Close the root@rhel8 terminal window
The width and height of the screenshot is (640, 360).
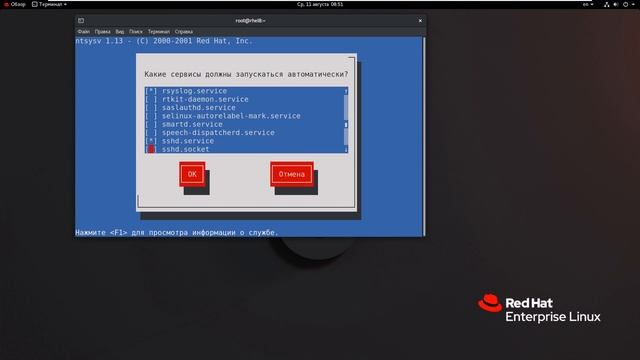tap(420, 20)
